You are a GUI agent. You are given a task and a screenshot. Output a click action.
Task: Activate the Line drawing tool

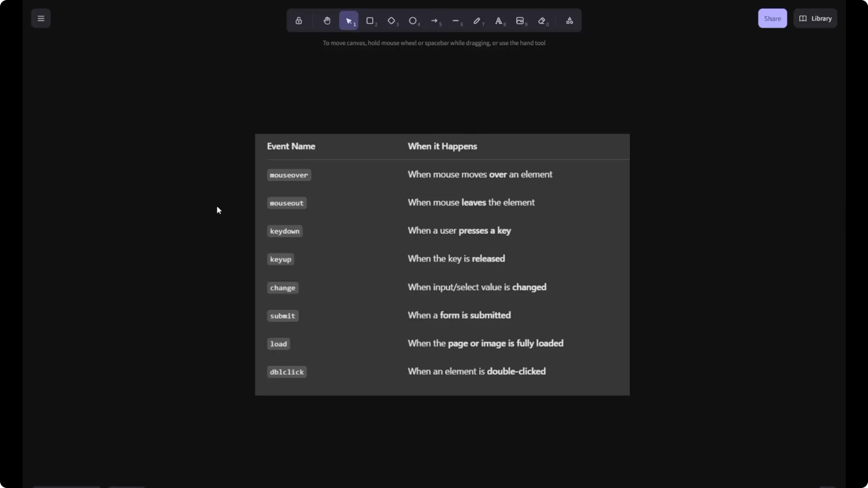click(456, 21)
